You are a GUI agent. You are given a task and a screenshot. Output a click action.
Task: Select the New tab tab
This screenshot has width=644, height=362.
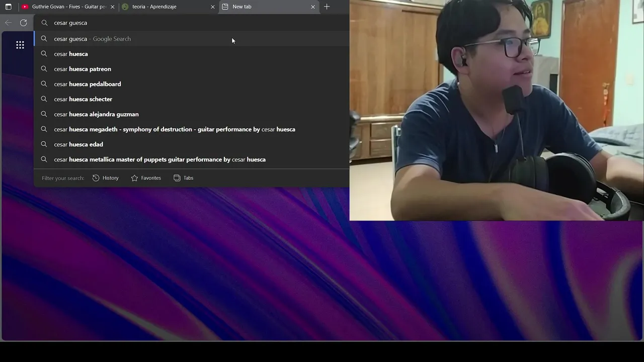pos(269,7)
